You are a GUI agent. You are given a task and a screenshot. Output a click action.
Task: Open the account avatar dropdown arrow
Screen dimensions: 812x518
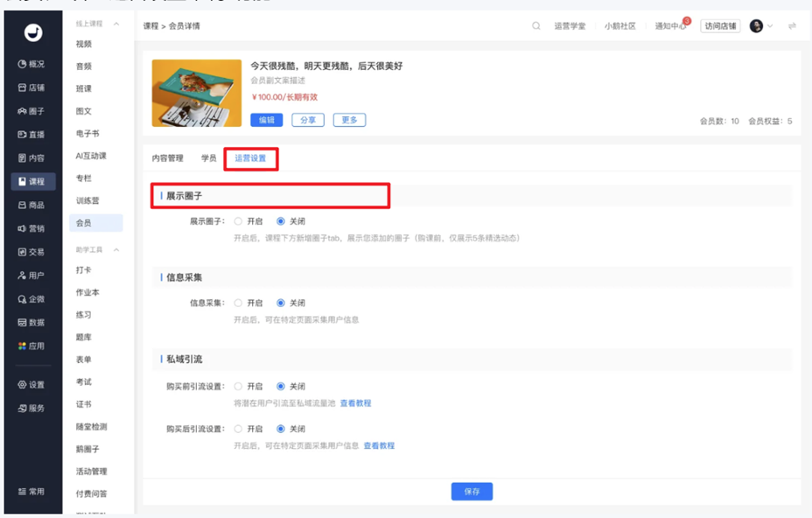pyautogui.click(x=770, y=26)
